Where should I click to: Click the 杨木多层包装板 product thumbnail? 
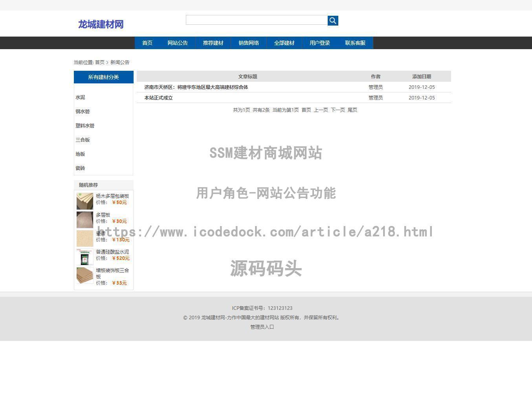(84, 201)
